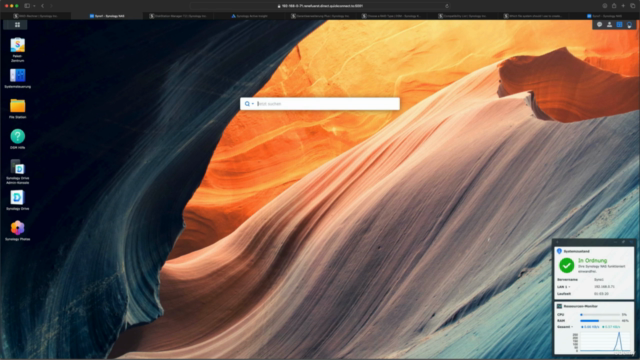Click the 192.168.0.71 IP address value
640x360 pixels.
[x=604, y=287]
